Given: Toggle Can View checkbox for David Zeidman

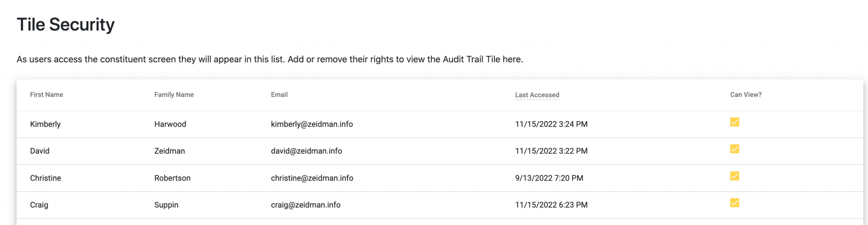Looking at the screenshot, I should point(734,149).
